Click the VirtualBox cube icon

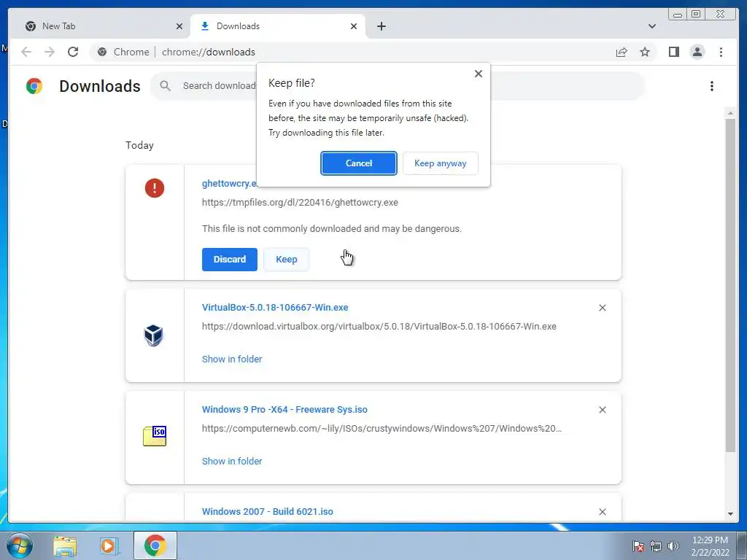click(153, 335)
